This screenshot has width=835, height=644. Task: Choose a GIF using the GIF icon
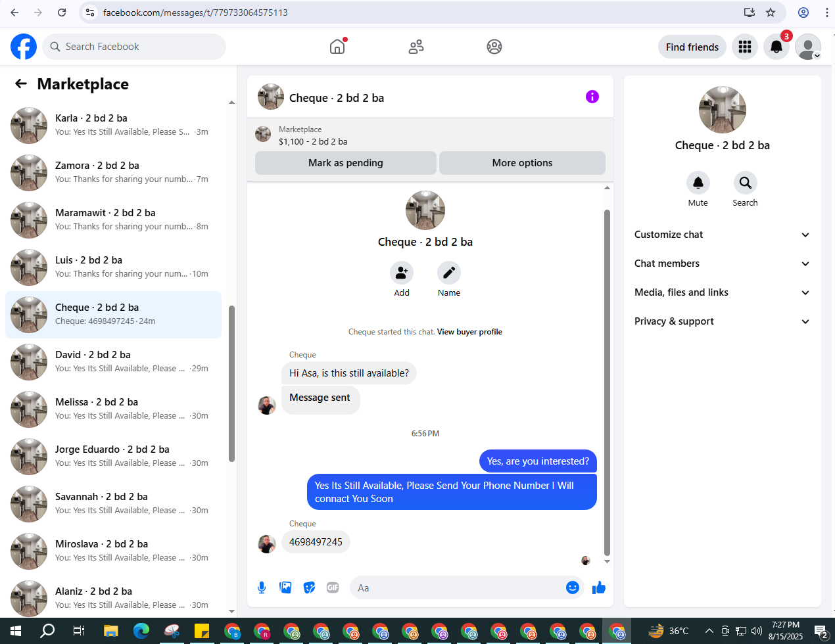pos(333,587)
